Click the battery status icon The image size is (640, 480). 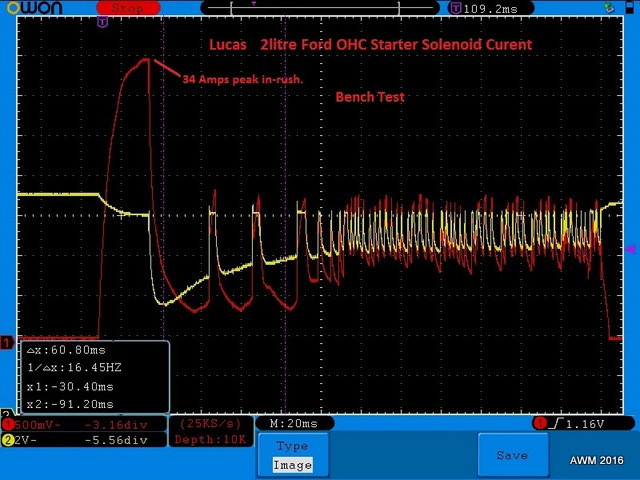tap(629, 7)
